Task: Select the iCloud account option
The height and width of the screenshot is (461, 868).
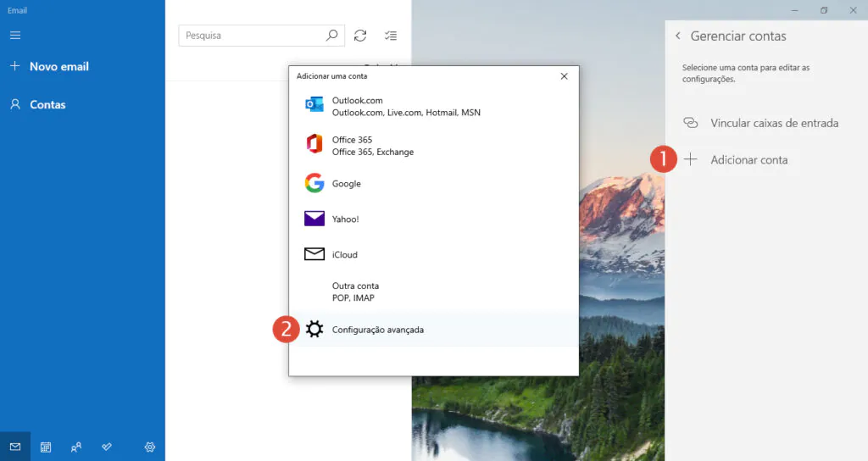Action: pos(433,254)
